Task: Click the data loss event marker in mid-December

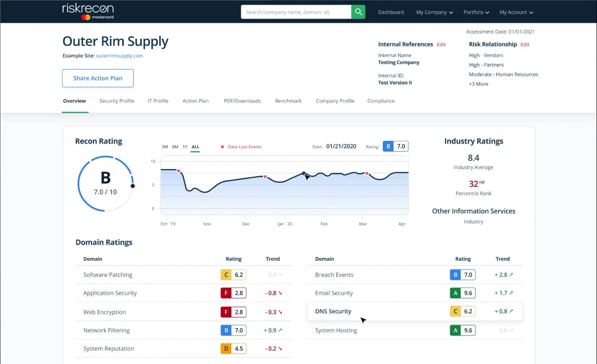Action: click(x=265, y=177)
